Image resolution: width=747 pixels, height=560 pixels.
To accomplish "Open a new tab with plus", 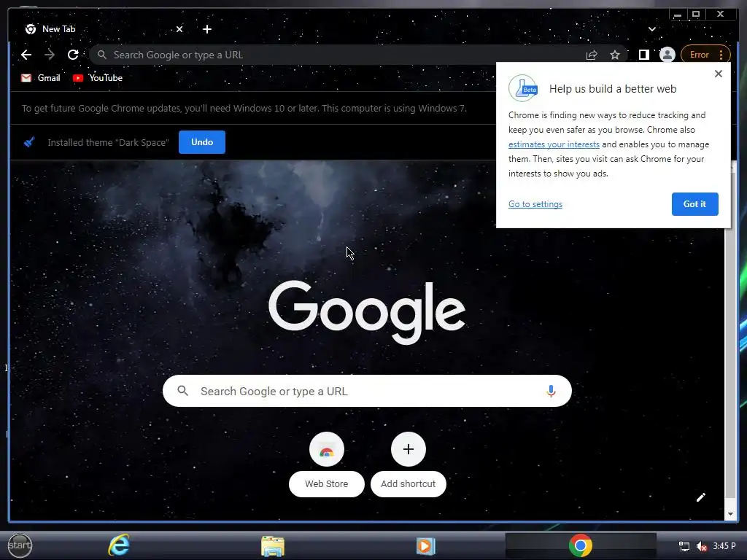I will (x=206, y=29).
